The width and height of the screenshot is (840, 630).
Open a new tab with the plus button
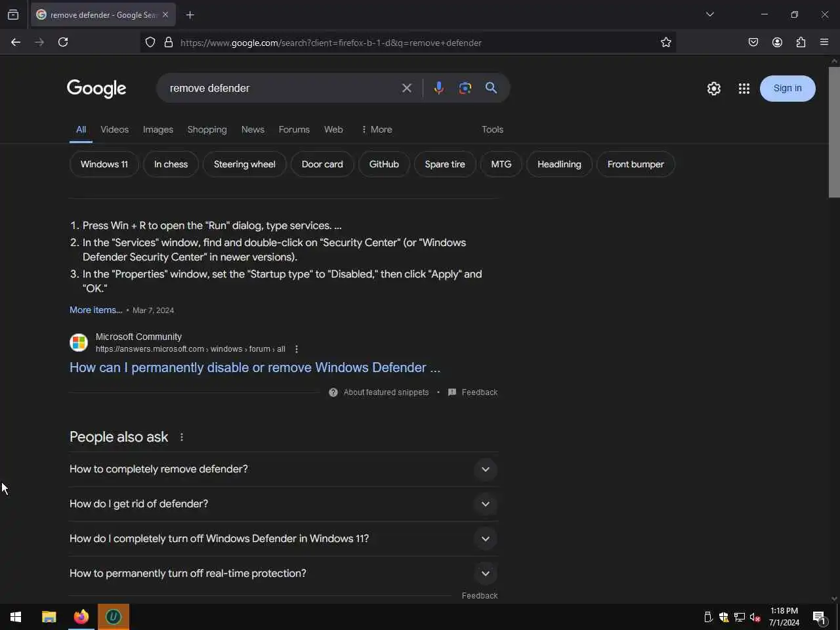point(190,14)
